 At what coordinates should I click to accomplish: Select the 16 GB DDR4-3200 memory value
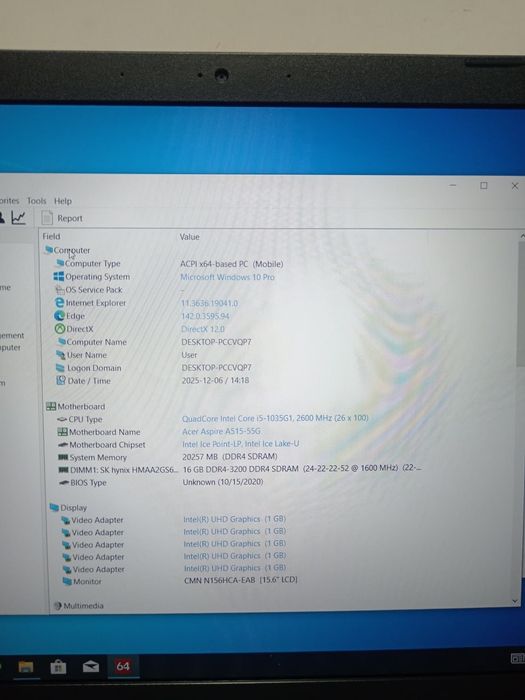coord(303,469)
